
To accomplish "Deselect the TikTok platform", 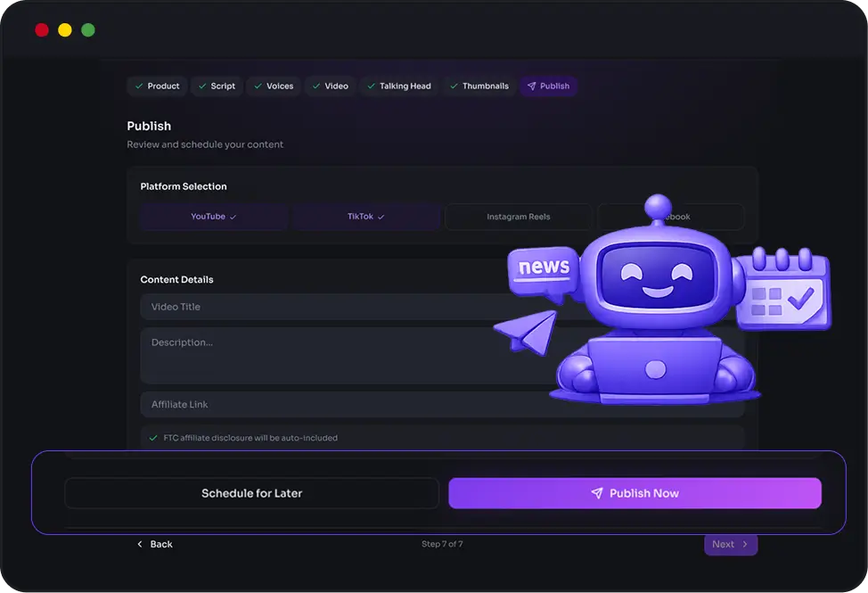I will [366, 217].
